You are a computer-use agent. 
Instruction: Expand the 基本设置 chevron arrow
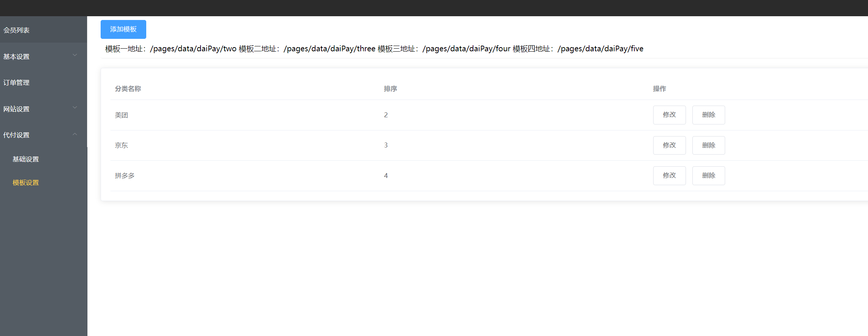click(75, 55)
